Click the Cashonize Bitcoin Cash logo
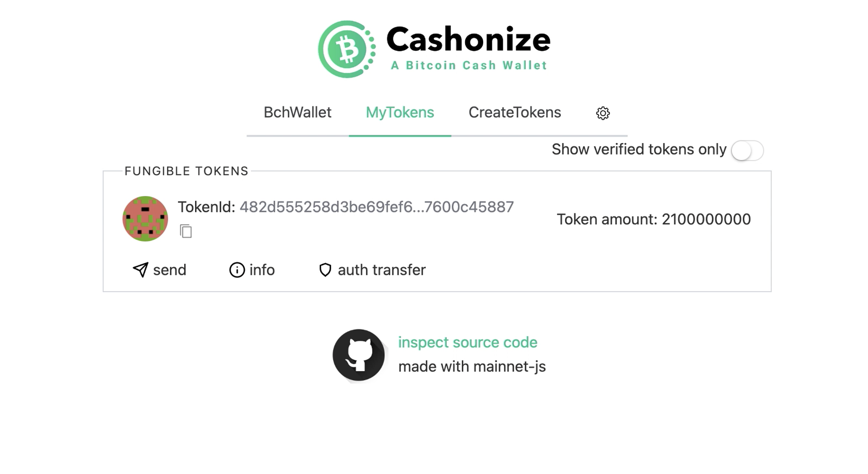 347,49
